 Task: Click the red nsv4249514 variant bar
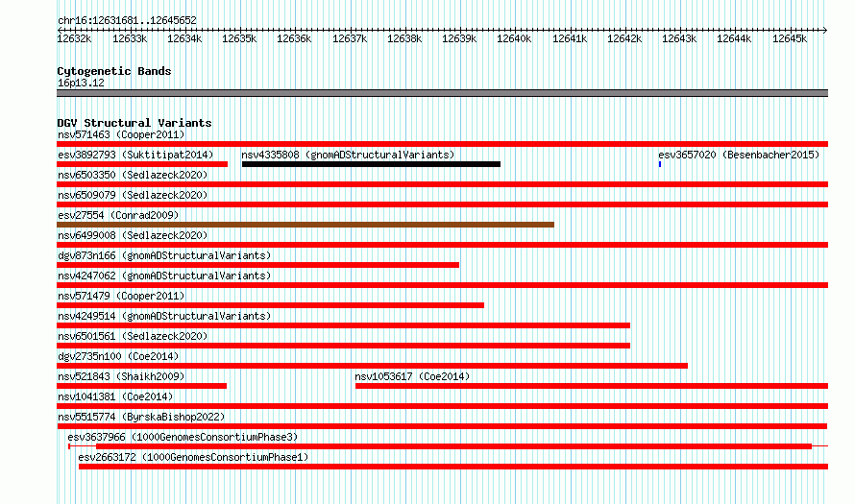pyautogui.click(x=344, y=325)
